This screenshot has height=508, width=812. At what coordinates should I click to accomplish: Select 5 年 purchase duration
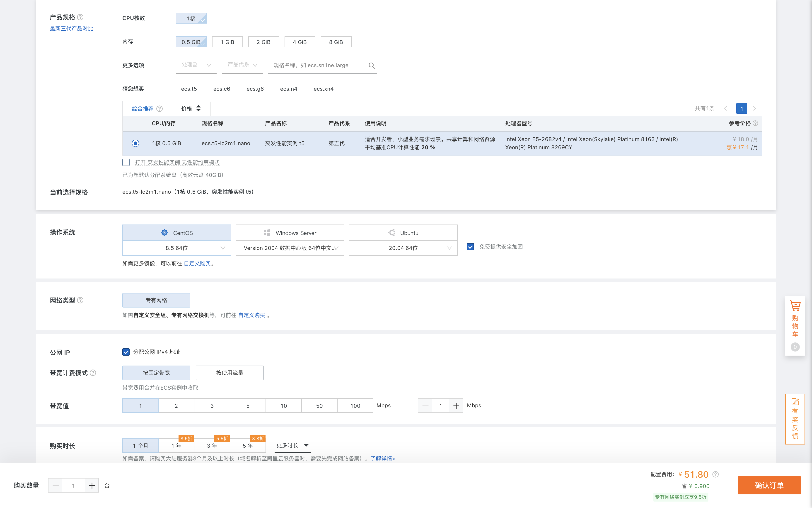(x=248, y=445)
